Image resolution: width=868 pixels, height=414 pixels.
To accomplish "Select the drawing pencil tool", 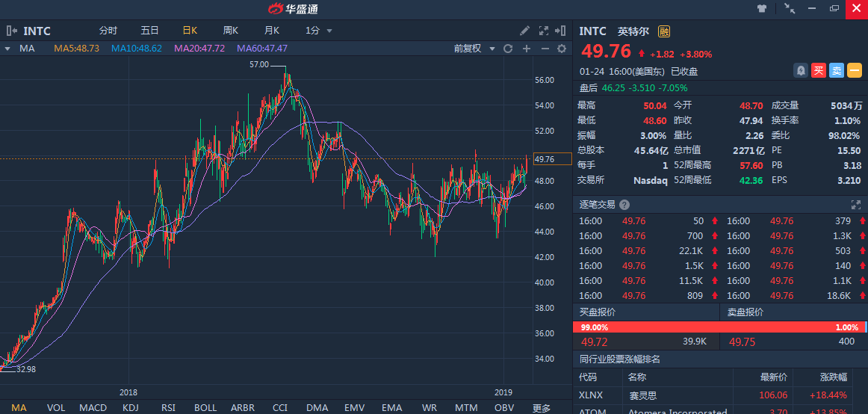I will pos(525,31).
